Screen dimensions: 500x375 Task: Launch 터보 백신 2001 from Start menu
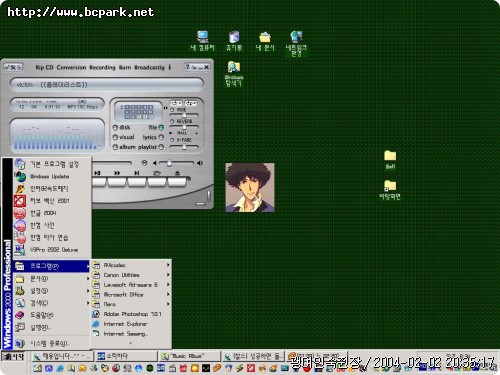tap(52, 201)
